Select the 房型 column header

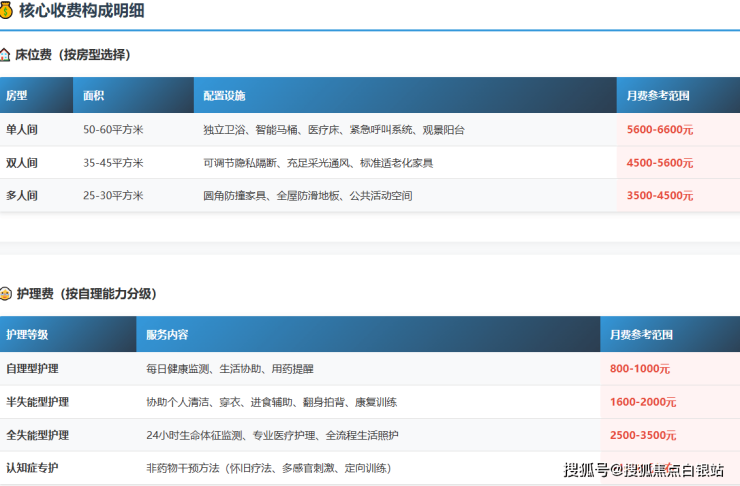(17, 96)
